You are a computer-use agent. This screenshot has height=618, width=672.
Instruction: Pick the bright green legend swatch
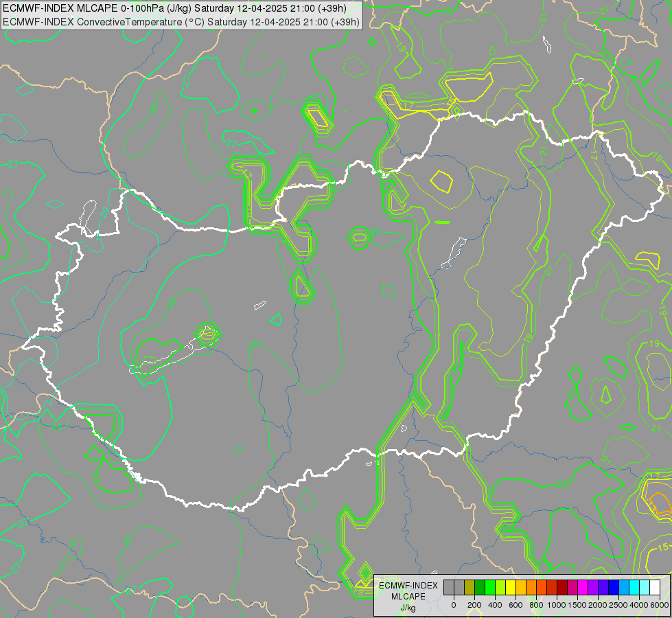(x=490, y=588)
